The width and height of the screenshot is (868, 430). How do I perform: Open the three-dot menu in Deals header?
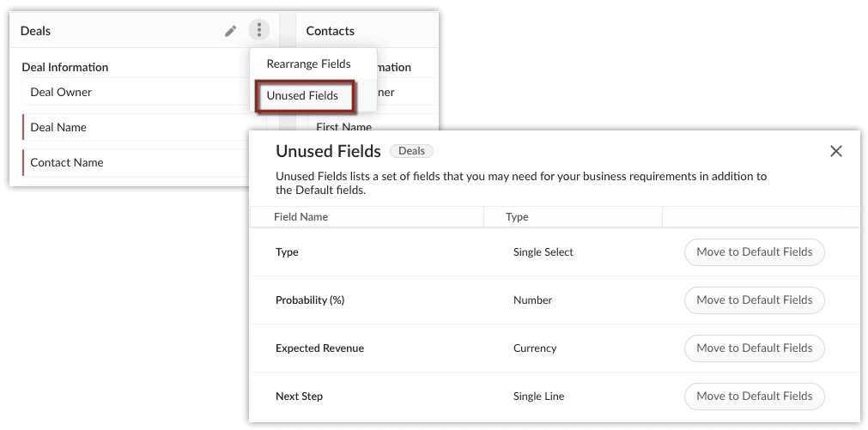tap(258, 31)
